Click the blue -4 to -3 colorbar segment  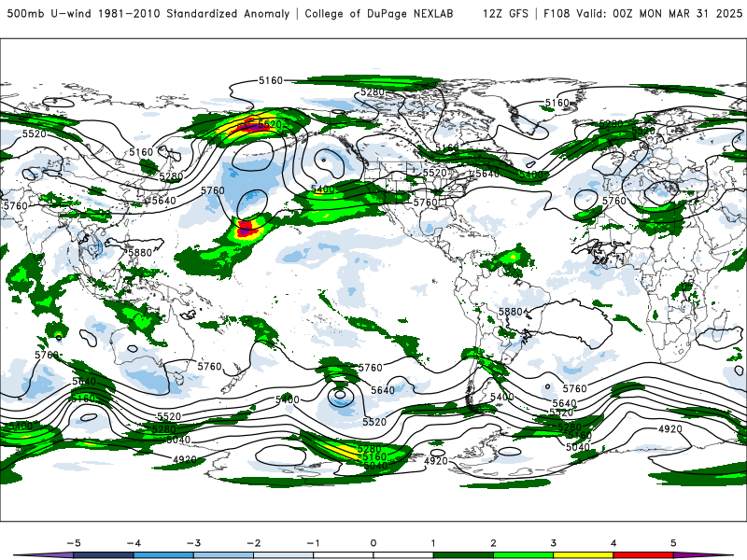point(163,555)
